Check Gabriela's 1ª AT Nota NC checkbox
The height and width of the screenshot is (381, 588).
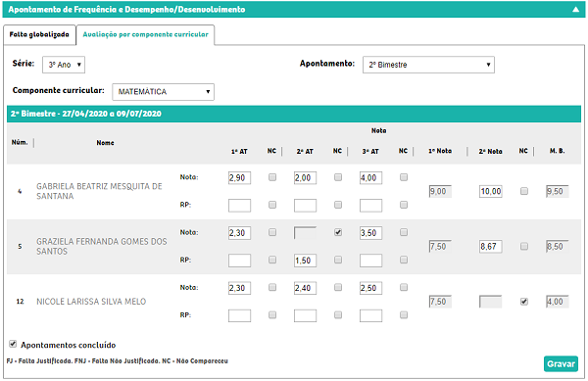[x=272, y=177]
